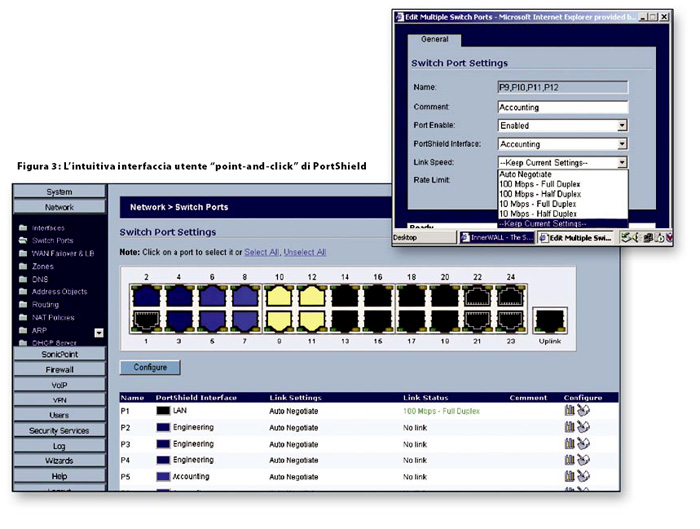Open statistics chart icon for P1 row
Image resolution: width=700 pixels, height=529 pixels.
click(569, 410)
